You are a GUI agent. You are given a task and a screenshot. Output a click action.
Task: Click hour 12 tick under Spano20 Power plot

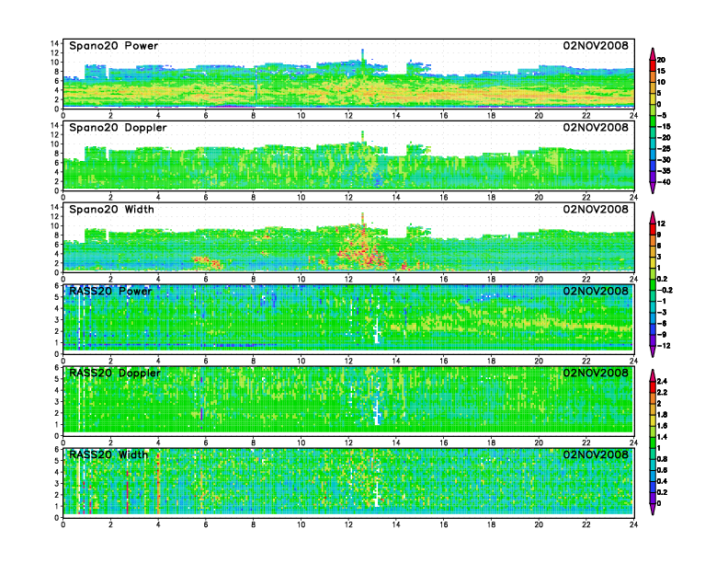[x=348, y=116]
